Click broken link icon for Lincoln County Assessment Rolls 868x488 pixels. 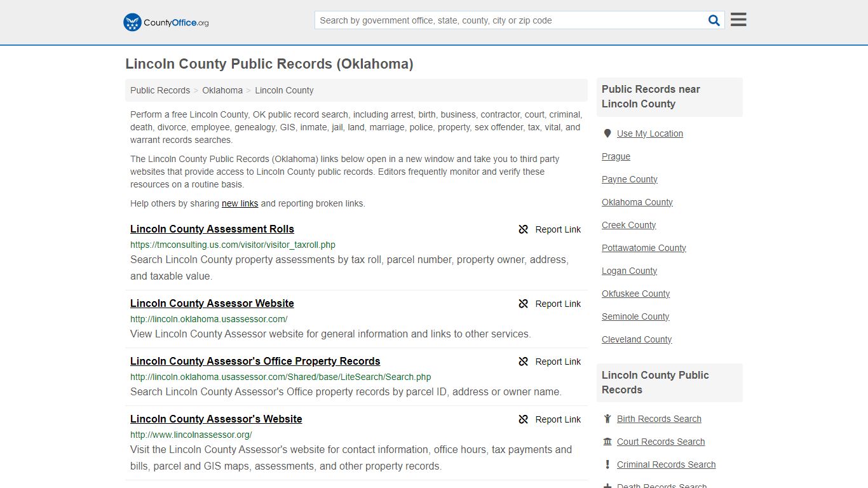click(x=524, y=229)
